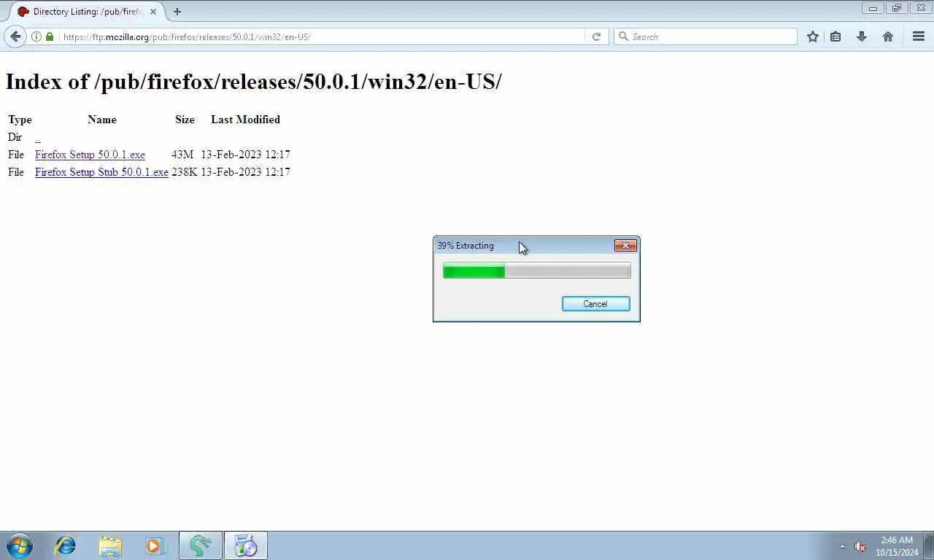Go back using the browser back arrow
Screen dimensions: 934x560
pos(15,36)
